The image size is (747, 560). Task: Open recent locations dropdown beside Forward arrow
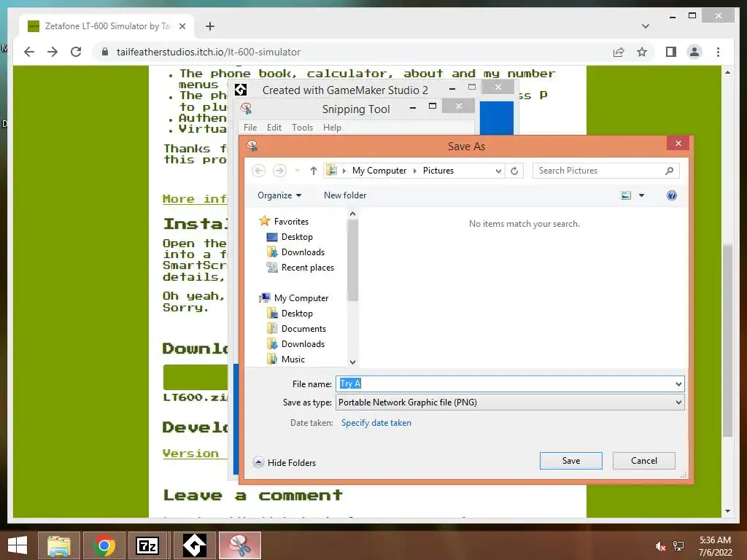297,171
